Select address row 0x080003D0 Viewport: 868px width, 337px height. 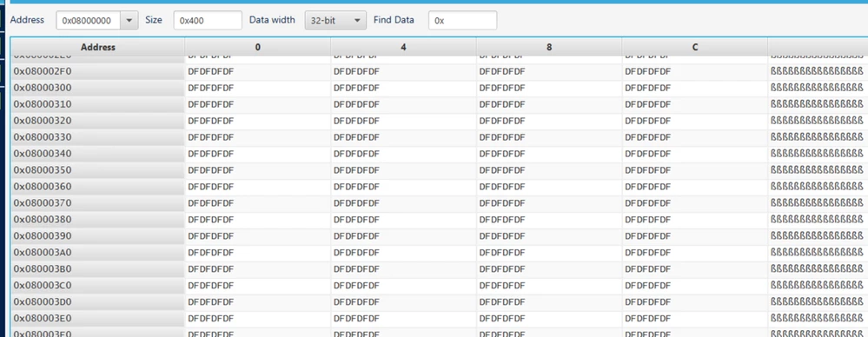[98, 302]
